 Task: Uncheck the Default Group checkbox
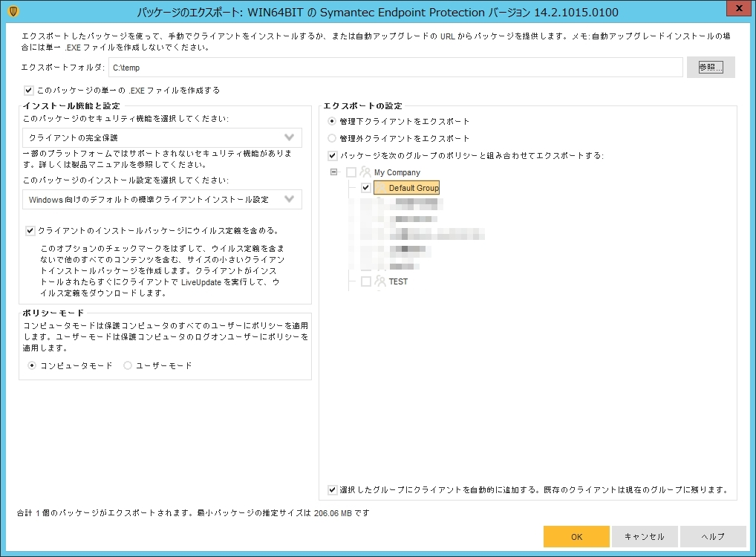(366, 188)
